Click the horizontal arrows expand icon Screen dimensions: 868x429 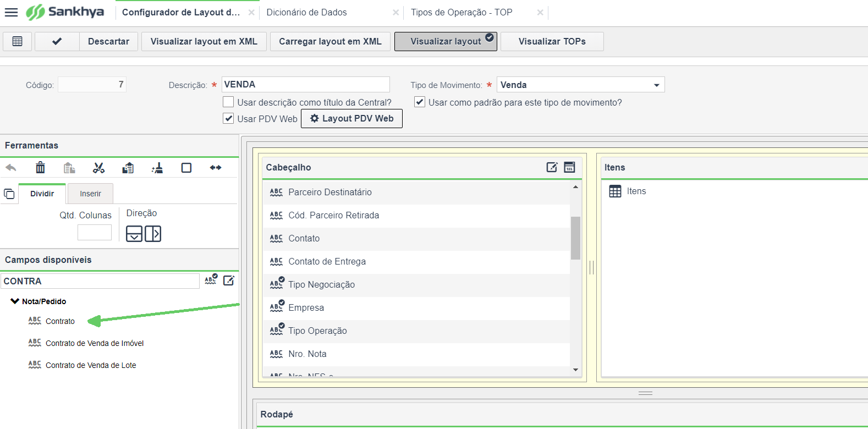(x=216, y=168)
